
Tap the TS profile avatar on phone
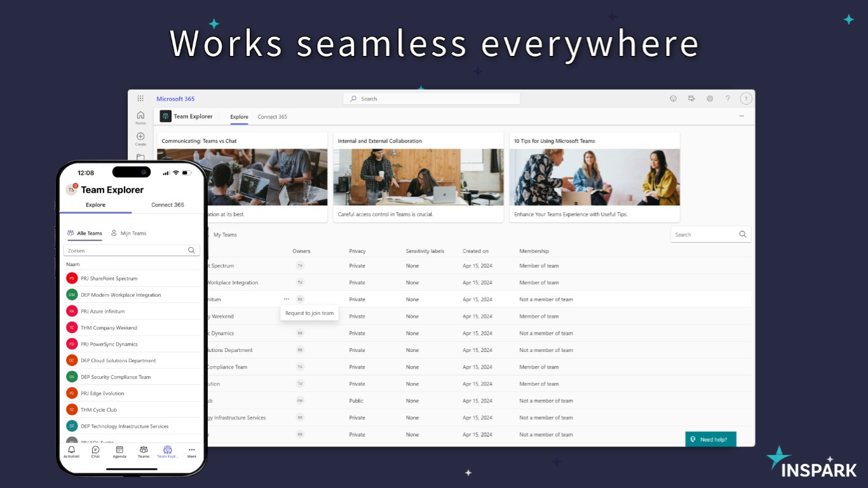click(x=71, y=189)
